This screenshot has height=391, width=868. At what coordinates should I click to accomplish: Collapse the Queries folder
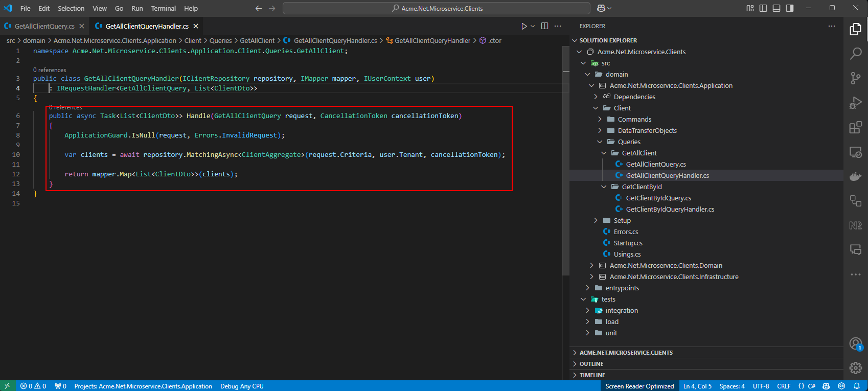pos(600,142)
